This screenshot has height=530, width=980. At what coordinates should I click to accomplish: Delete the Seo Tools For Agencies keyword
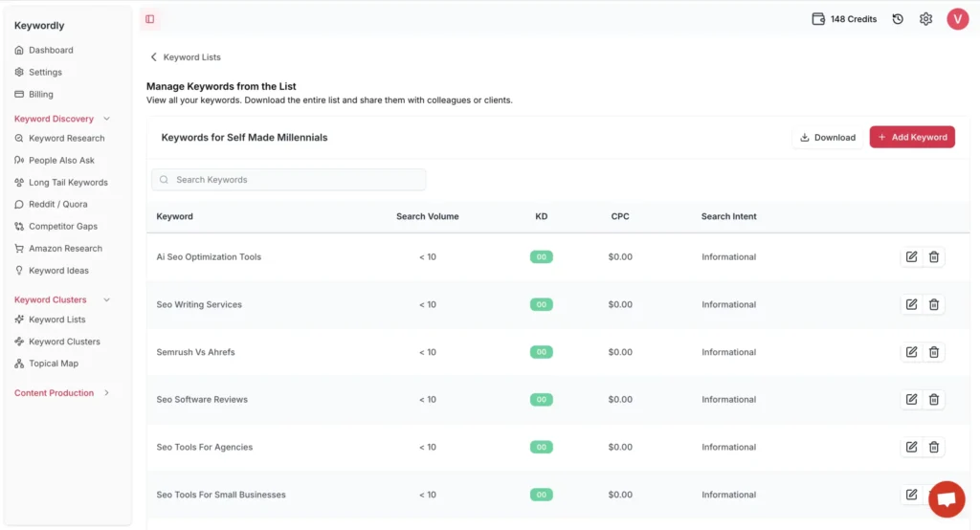pyautogui.click(x=934, y=447)
